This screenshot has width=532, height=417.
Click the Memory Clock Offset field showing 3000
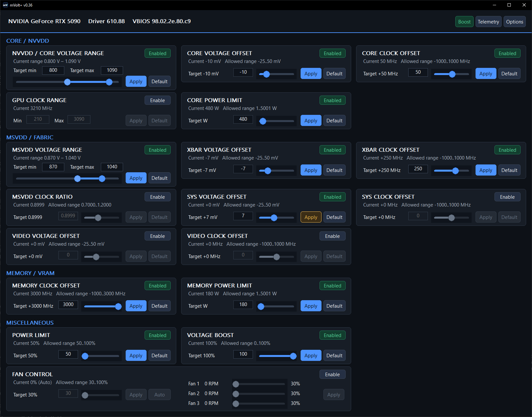(68, 304)
